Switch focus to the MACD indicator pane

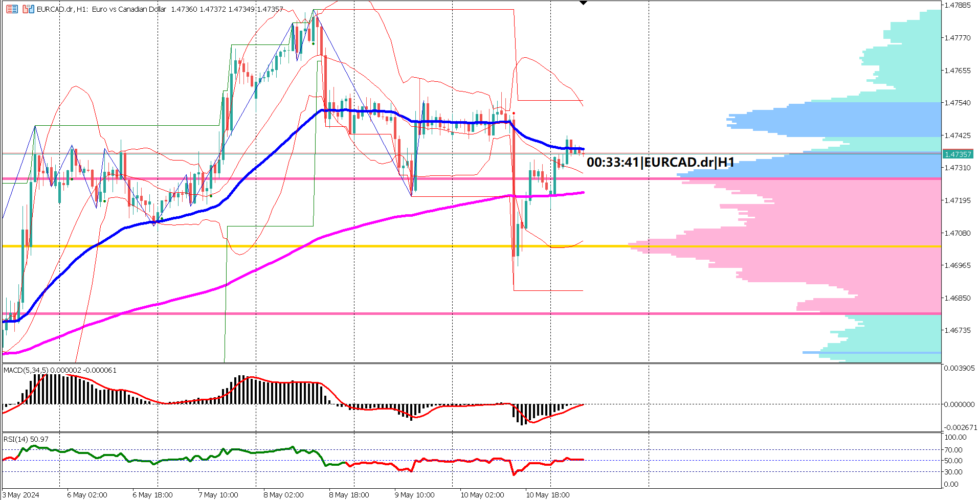pos(307,399)
